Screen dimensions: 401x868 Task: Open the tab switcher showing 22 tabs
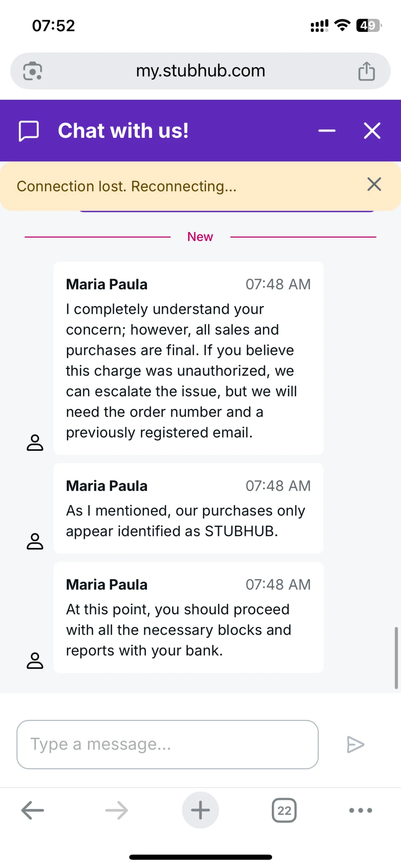[284, 810]
